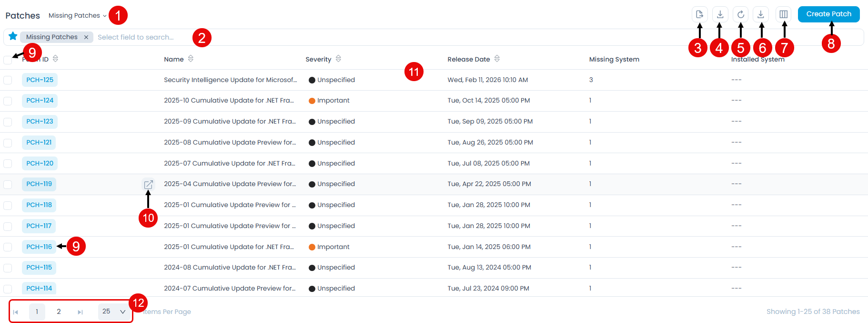This screenshot has width=868, height=323.
Task: Open patch PCH-119 link
Action: (39, 184)
